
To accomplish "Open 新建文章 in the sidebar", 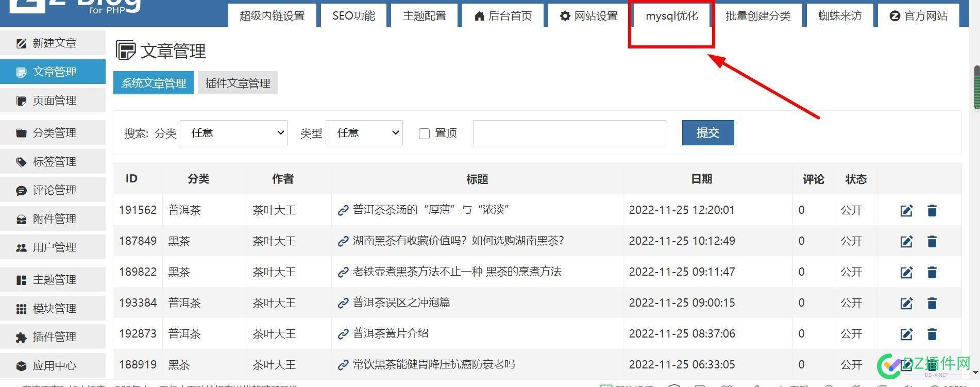I will click(x=53, y=43).
